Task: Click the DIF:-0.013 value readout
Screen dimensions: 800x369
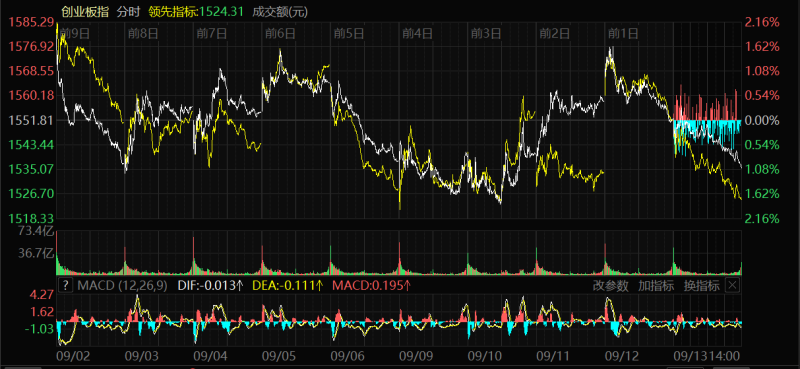Action: (x=210, y=286)
